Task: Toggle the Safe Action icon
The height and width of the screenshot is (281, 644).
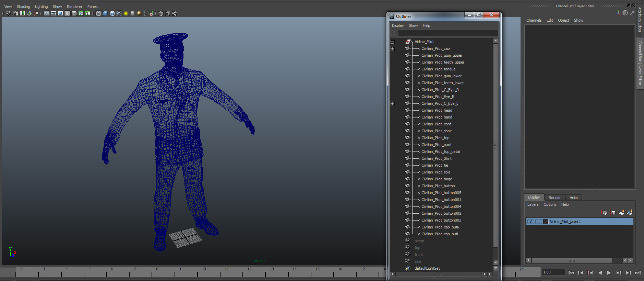Action: pos(81,13)
